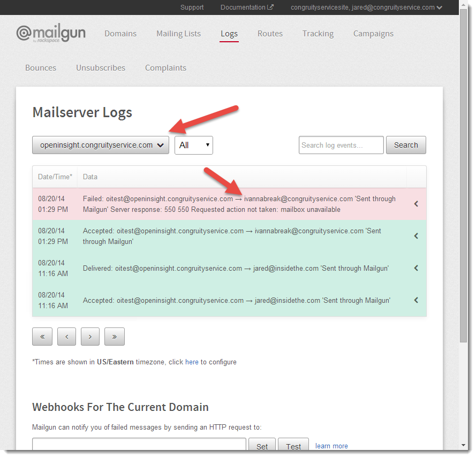Focus the Search log events field
The height and width of the screenshot is (458, 476).
tap(341, 145)
